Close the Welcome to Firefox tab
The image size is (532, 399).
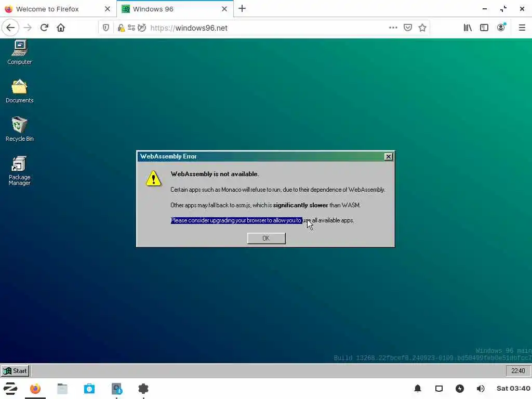108,9
